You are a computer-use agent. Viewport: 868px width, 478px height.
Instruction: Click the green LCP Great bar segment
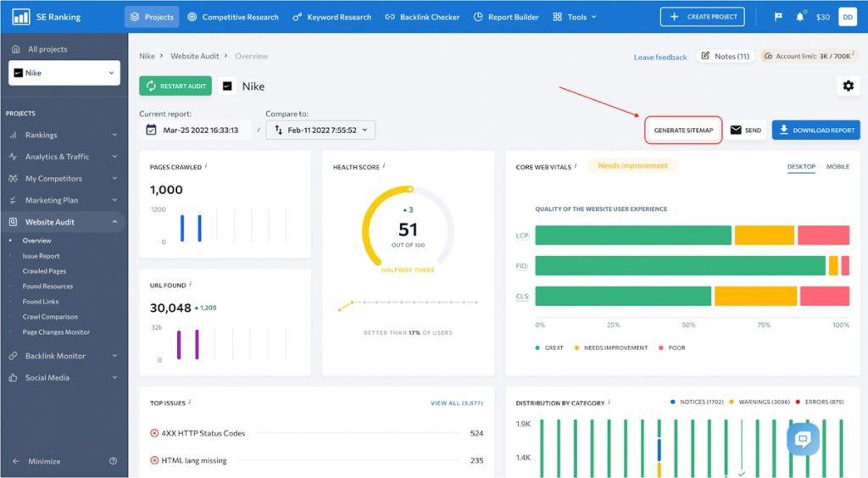pos(633,235)
